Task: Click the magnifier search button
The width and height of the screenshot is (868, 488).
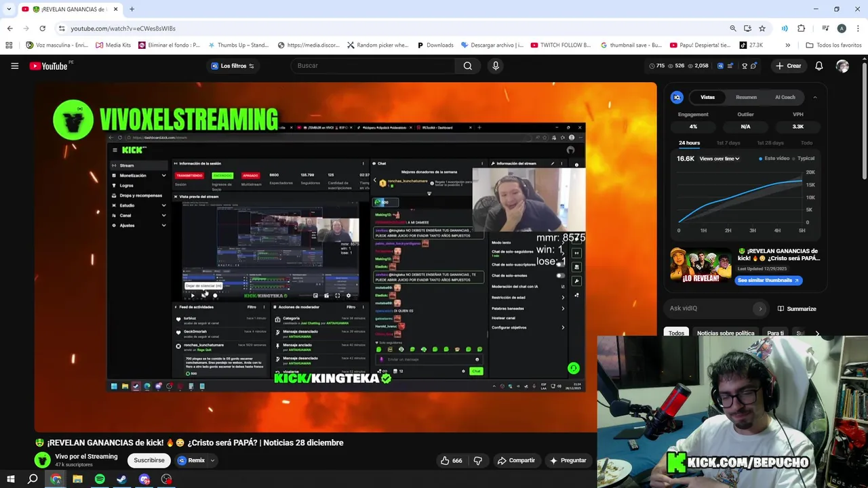Action: (x=467, y=66)
